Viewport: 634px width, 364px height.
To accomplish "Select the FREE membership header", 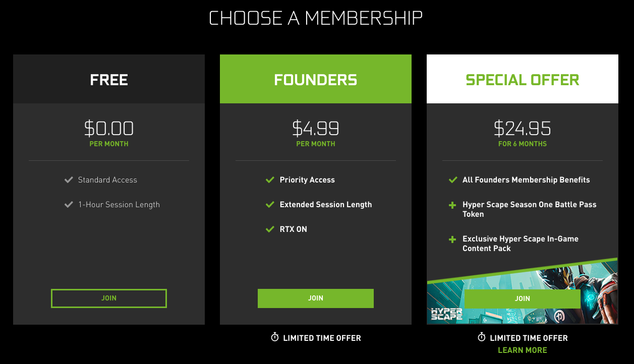I will pyautogui.click(x=108, y=79).
